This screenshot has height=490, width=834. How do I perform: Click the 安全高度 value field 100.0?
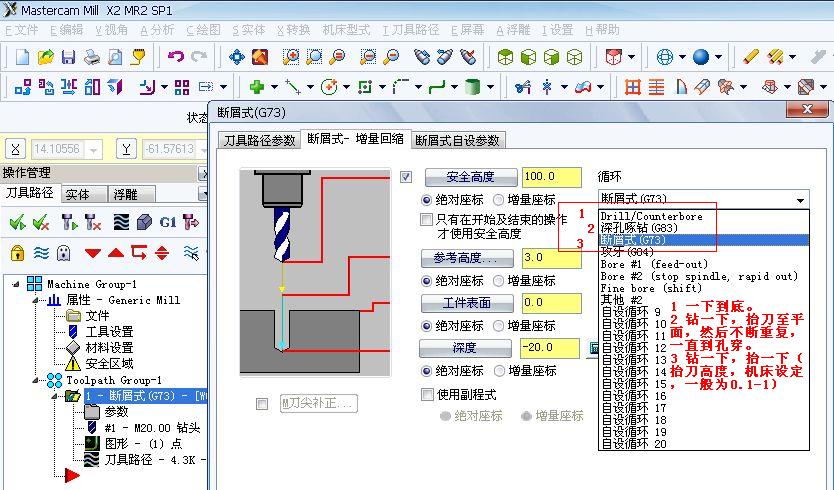(552, 177)
